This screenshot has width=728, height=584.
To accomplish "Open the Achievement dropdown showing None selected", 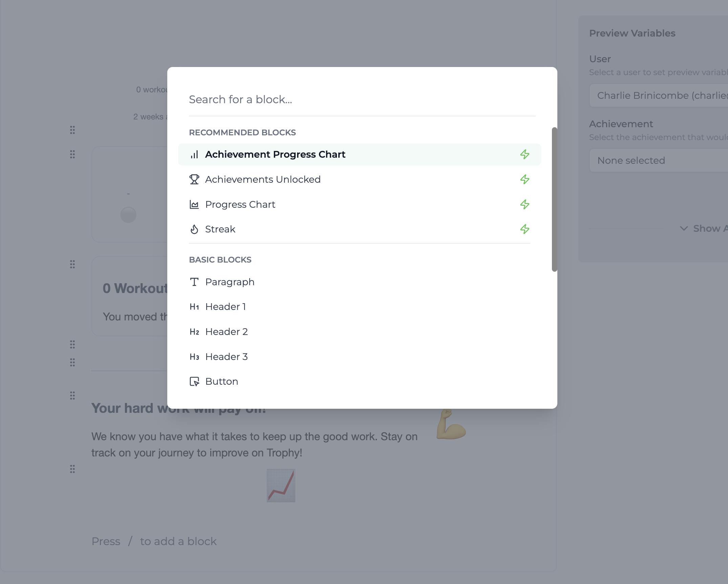I will [659, 161].
